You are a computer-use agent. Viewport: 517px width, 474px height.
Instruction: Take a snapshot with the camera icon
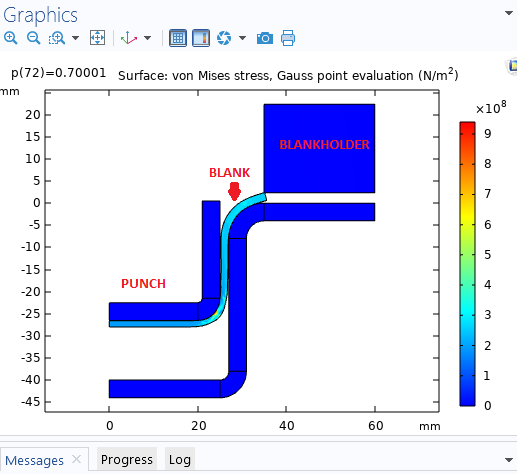coord(265,38)
